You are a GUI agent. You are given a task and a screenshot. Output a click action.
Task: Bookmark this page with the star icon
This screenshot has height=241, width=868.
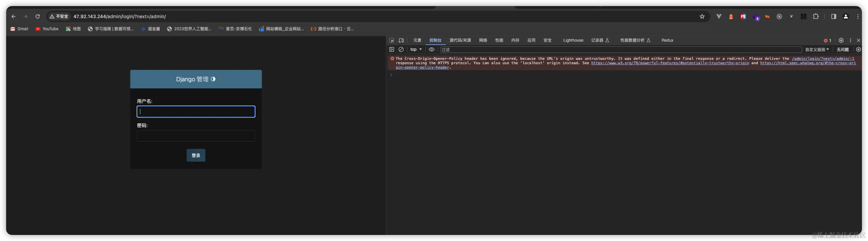point(702,16)
